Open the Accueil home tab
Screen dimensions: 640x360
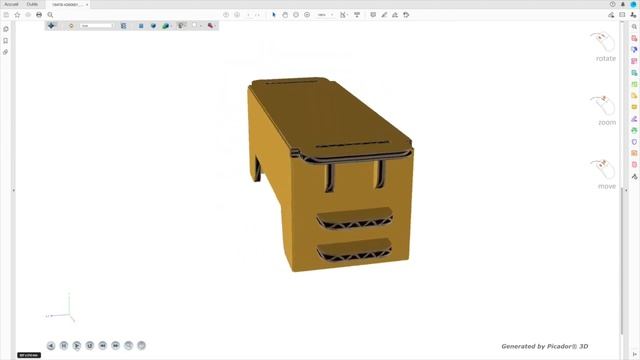pyautogui.click(x=11, y=4)
